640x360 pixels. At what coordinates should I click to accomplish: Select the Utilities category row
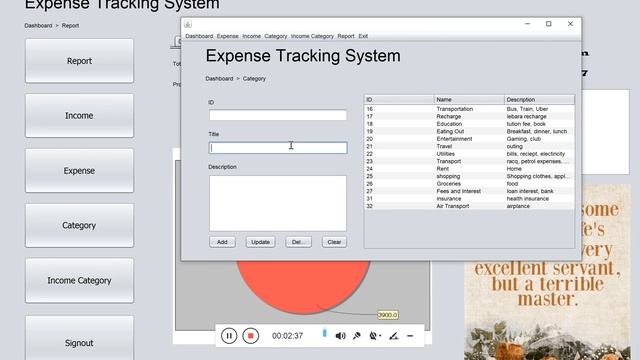469,154
